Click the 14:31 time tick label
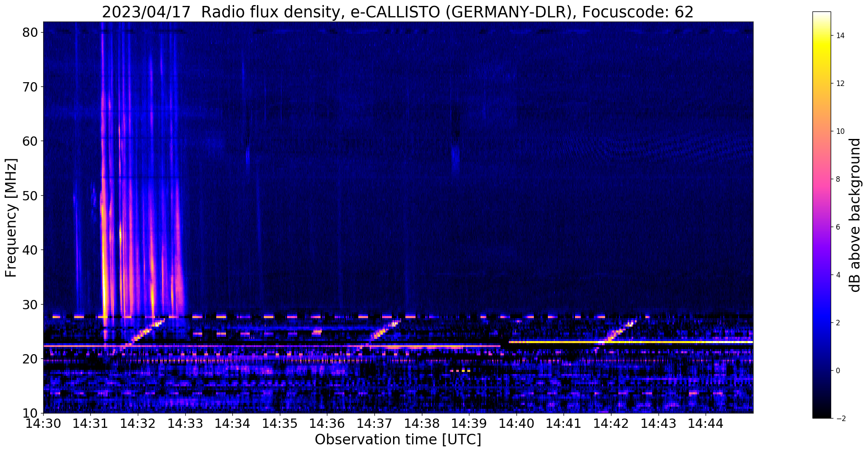 click(90, 424)
